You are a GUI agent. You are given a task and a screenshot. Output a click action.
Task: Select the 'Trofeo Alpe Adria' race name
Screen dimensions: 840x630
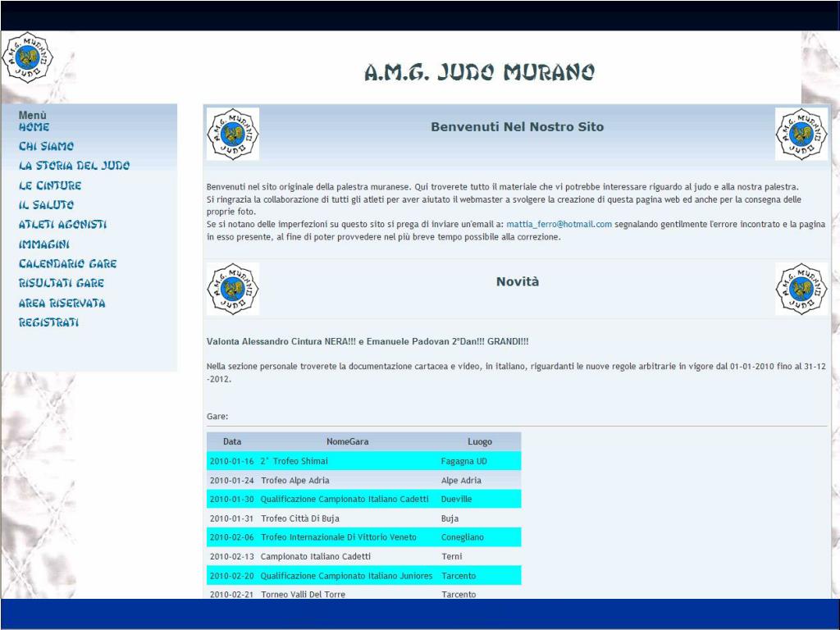tap(294, 480)
